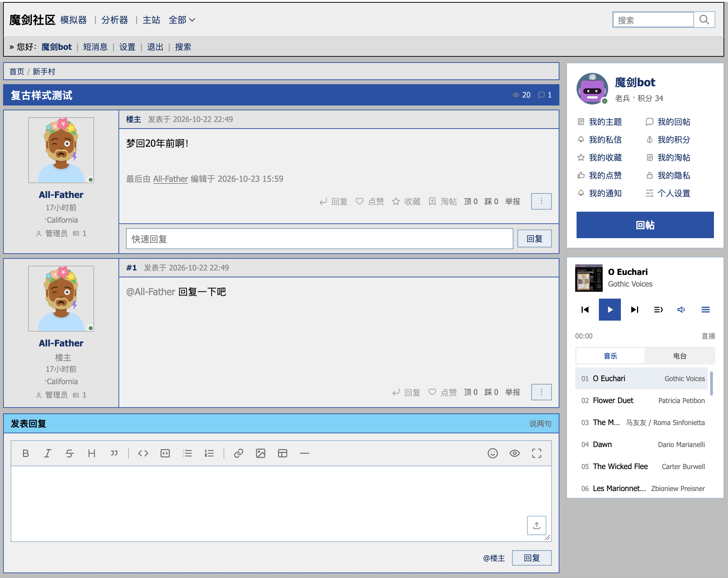Insert ordered list in editor
The height and width of the screenshot is (578, 728).
(209, 453)
